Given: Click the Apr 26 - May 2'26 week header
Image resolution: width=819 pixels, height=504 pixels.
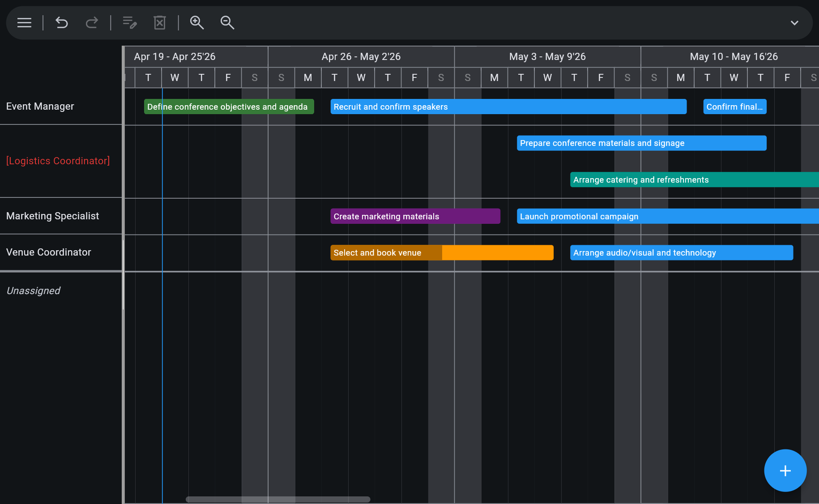Looking at the screenshot, I should pos(361,57).
